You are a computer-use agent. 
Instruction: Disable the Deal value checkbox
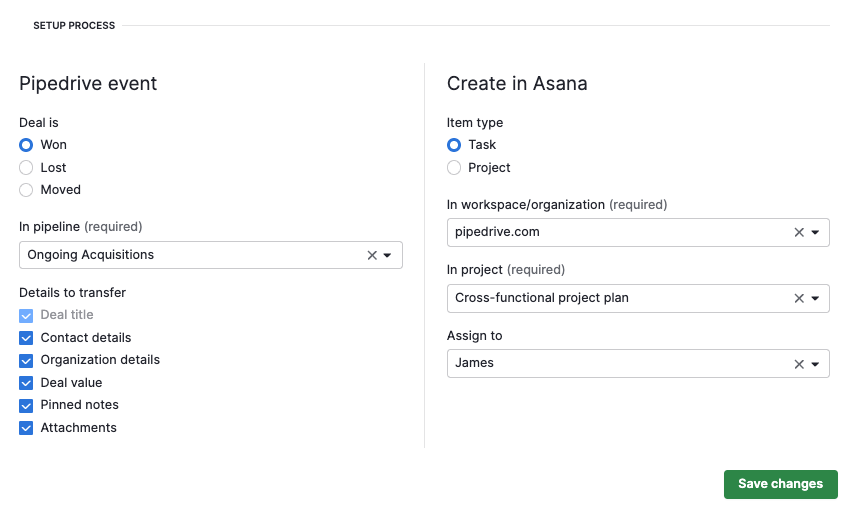[x=26, y=383]
